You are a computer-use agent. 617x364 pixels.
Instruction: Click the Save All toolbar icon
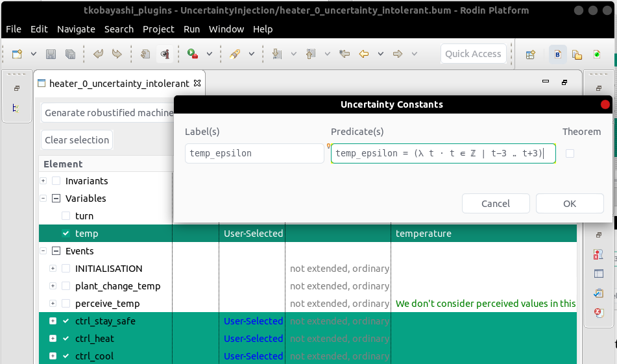point(71,54)
